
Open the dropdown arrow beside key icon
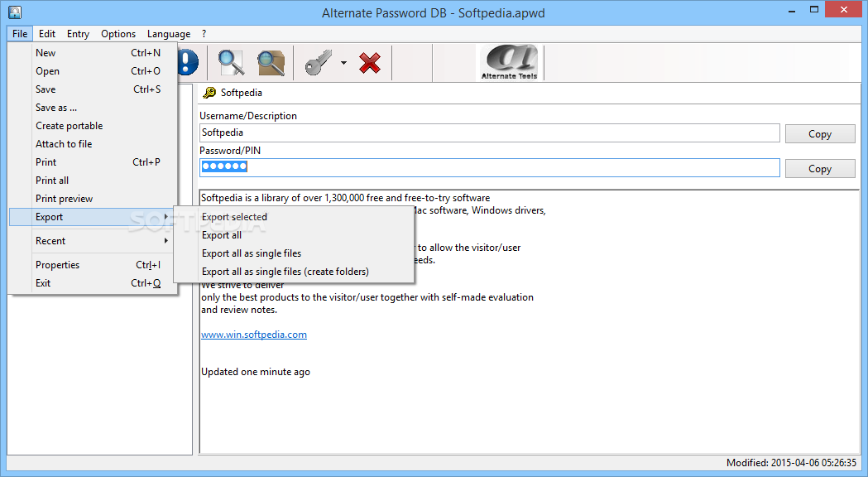click(x=343, y=63)
